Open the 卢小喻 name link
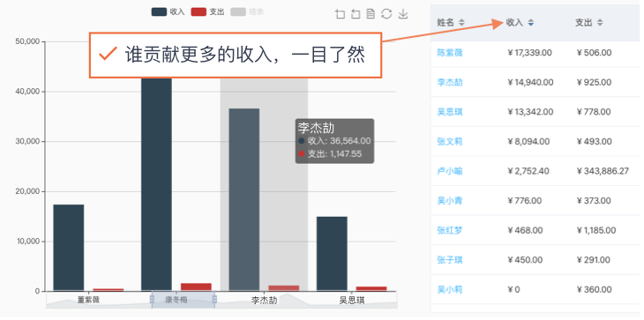The width and height of the screenshot is (644, 320). [450, 171]
